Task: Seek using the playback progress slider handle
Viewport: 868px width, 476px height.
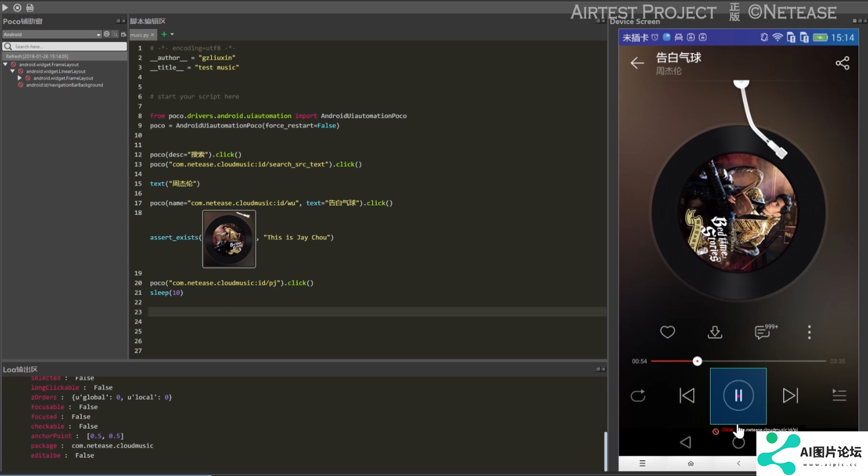Action: [x=697, y=361]
